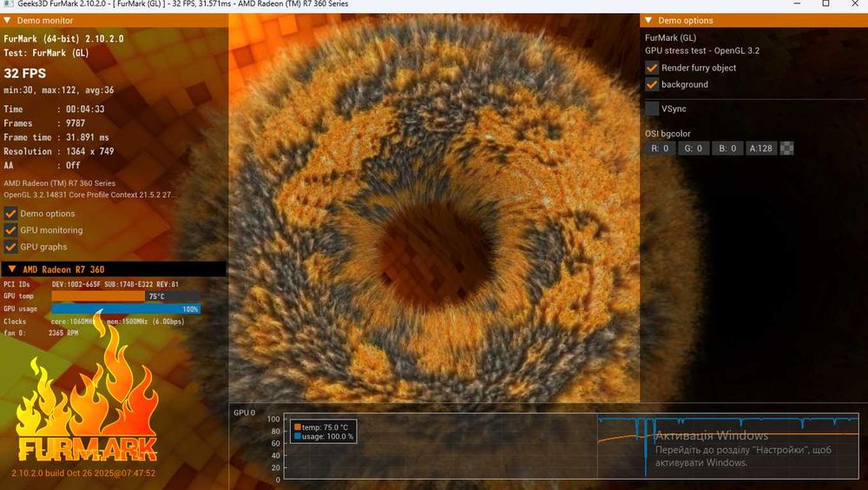Toggle the background checkbox

pos(652,84)
